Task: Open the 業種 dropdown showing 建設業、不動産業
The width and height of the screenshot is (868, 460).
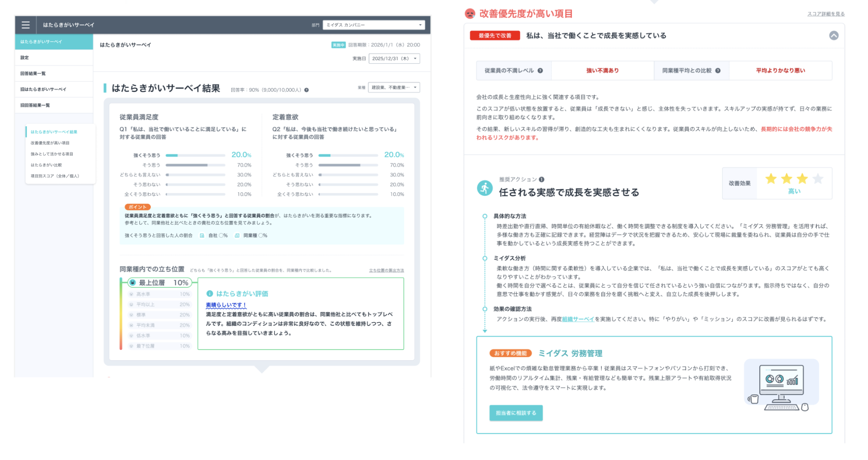Action: [x=394, y=87]
